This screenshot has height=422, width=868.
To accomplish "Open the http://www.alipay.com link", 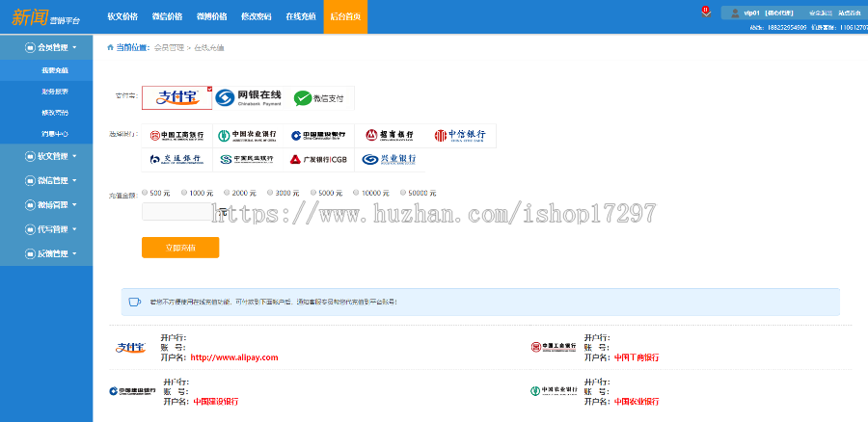I will tap(234, 357).
